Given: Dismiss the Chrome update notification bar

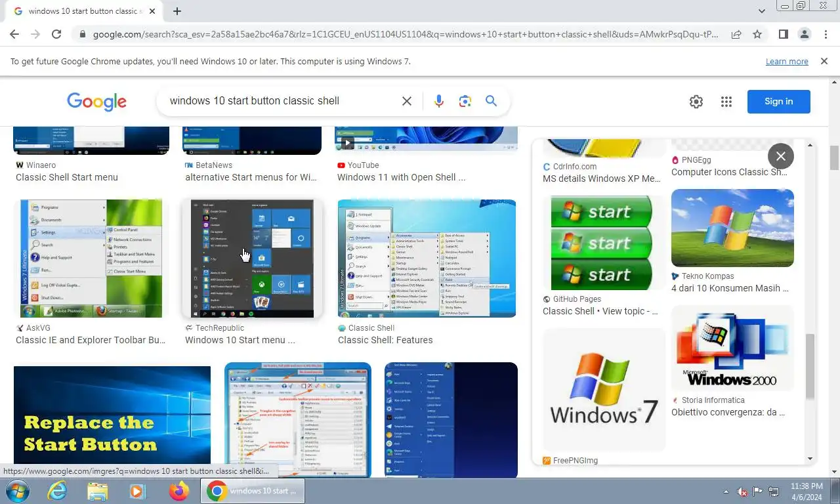Looking at the screenshot, I should pos(824,61).
